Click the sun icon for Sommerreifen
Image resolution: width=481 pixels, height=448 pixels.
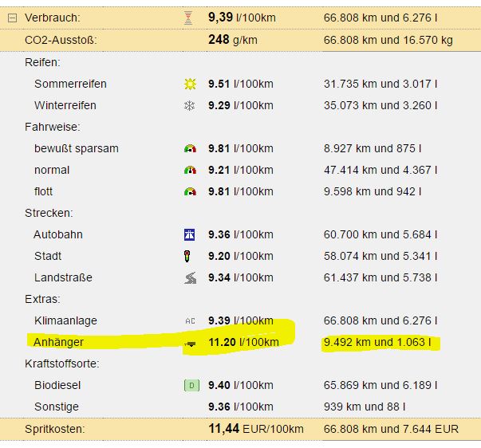pos(189,84)
